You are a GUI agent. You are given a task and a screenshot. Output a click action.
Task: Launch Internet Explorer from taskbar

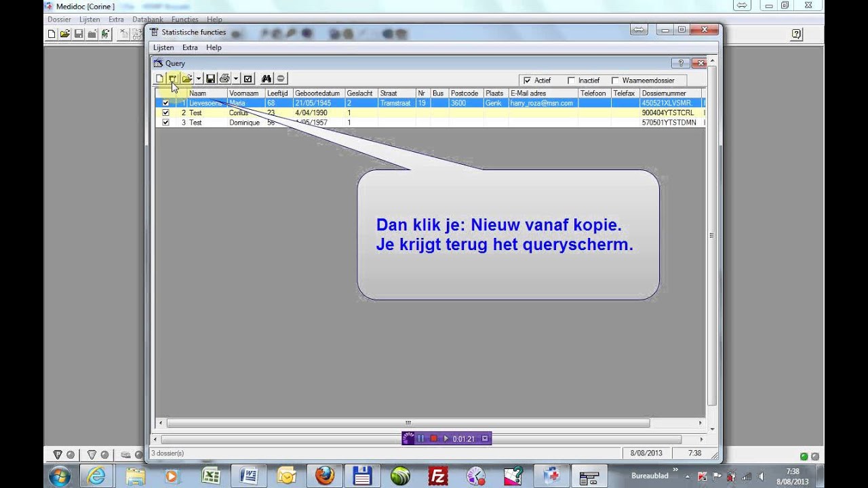click(97, 476)
